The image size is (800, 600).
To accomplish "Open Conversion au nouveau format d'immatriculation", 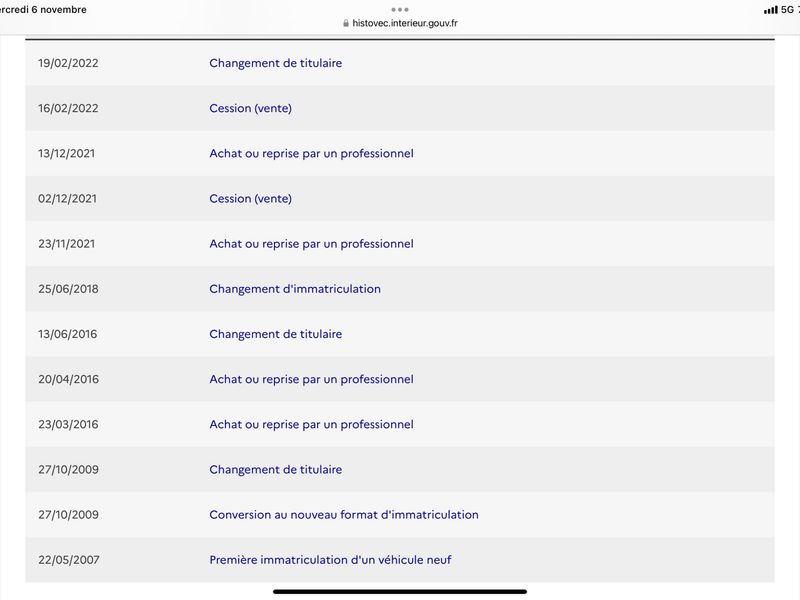I will pyautogui.click(x=344, y=515).
